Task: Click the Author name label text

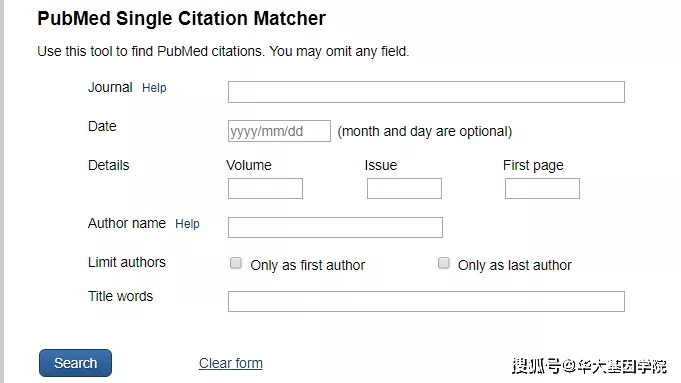Action: 127,223
